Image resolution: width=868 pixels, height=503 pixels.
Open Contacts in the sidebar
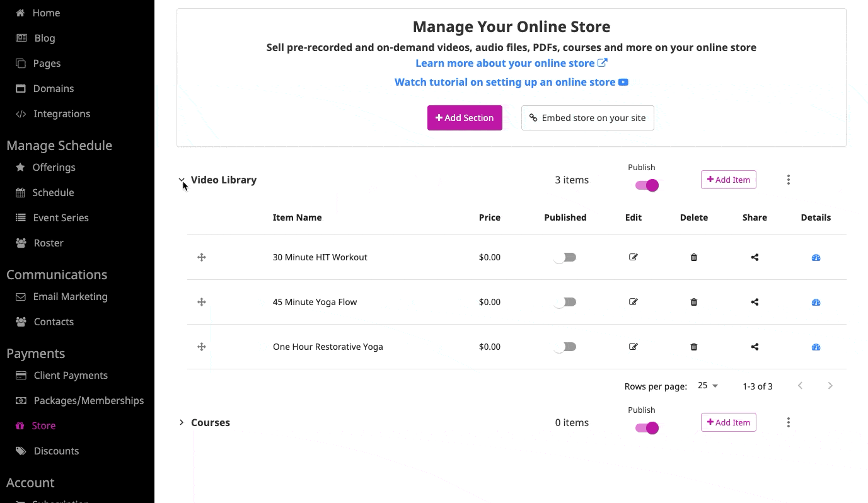[54, 321]
